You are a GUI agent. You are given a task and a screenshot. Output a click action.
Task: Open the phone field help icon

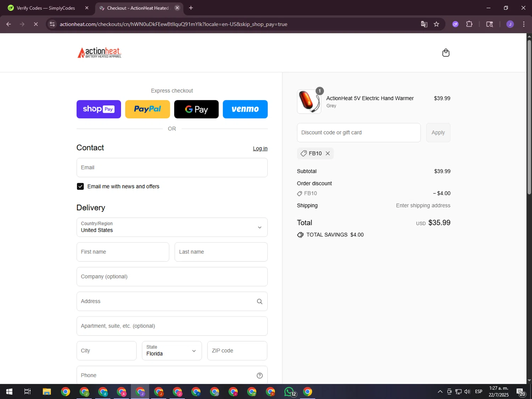pos(260,376)
